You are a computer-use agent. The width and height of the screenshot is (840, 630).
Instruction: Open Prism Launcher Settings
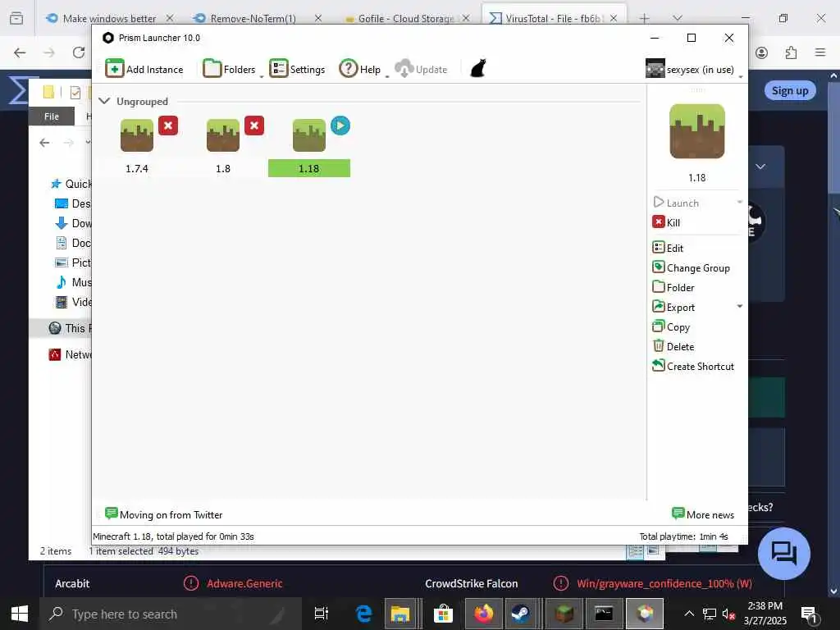click(297, 69)
